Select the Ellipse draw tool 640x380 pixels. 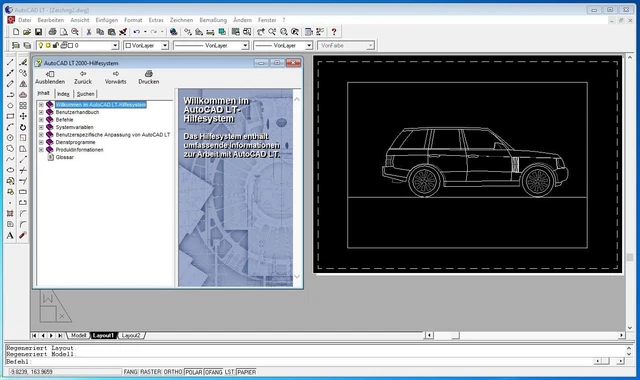click(10, 170)
